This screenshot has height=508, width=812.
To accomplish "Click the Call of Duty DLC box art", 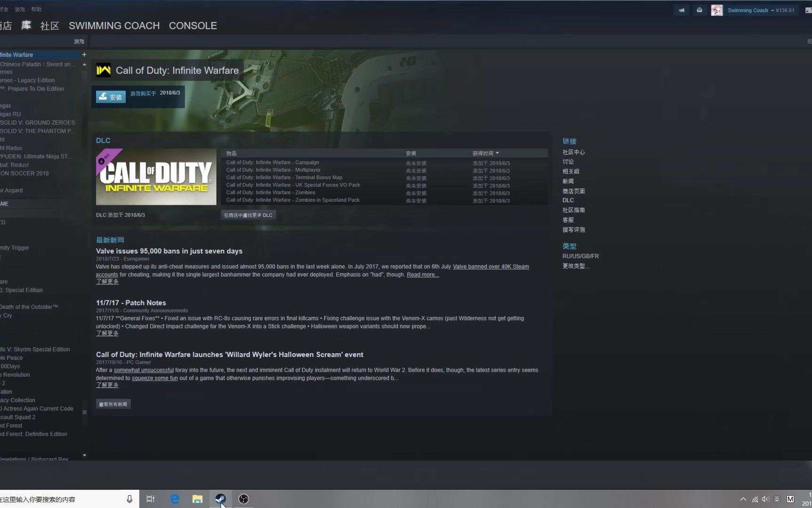I will click(x=156, y=177).
